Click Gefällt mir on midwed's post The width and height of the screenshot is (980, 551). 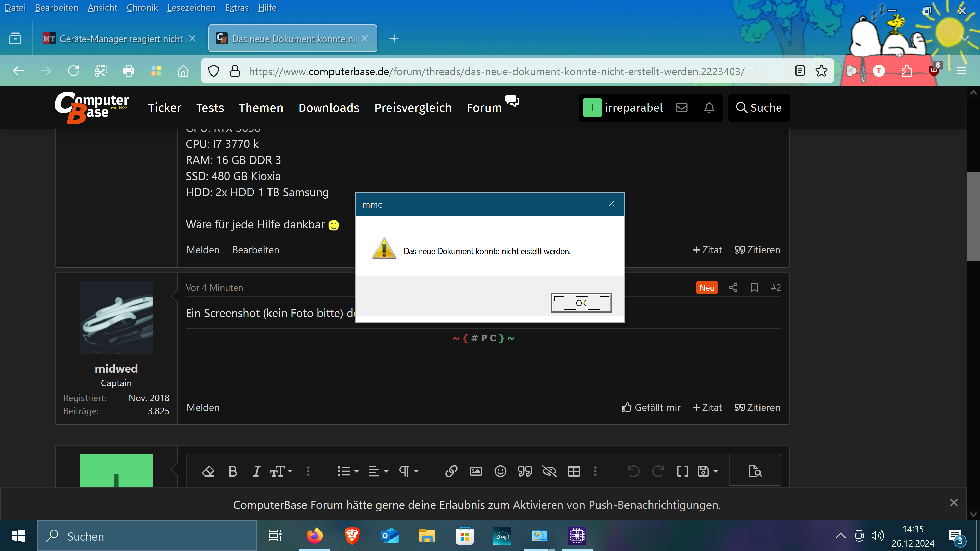[651, 408]
